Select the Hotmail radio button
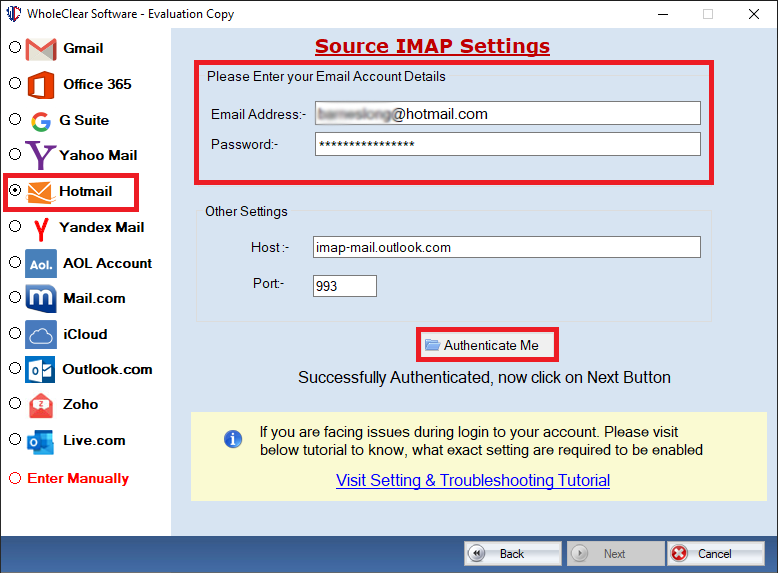 pos(15,190)
